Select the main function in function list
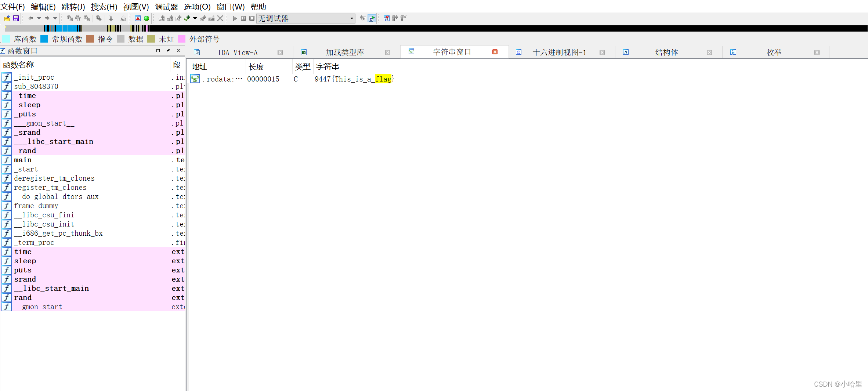868x391 pixels. pos(93,160)
